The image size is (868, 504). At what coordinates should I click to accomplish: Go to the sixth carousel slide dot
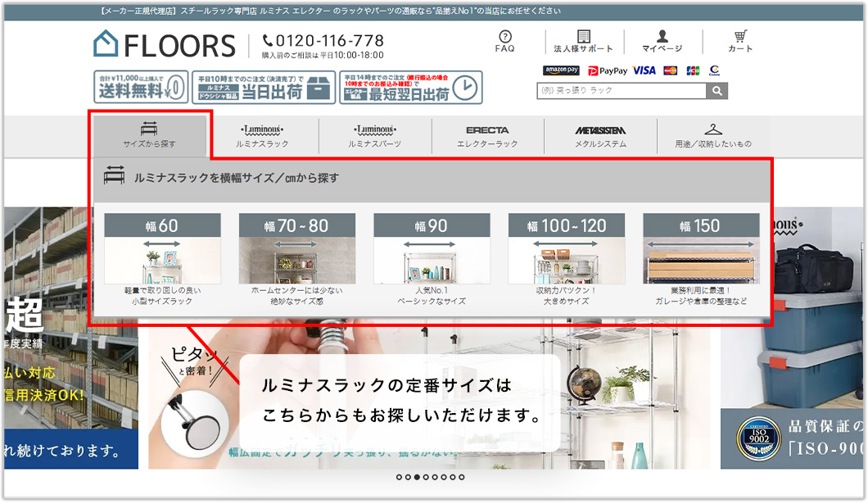(x=443, y=477)
